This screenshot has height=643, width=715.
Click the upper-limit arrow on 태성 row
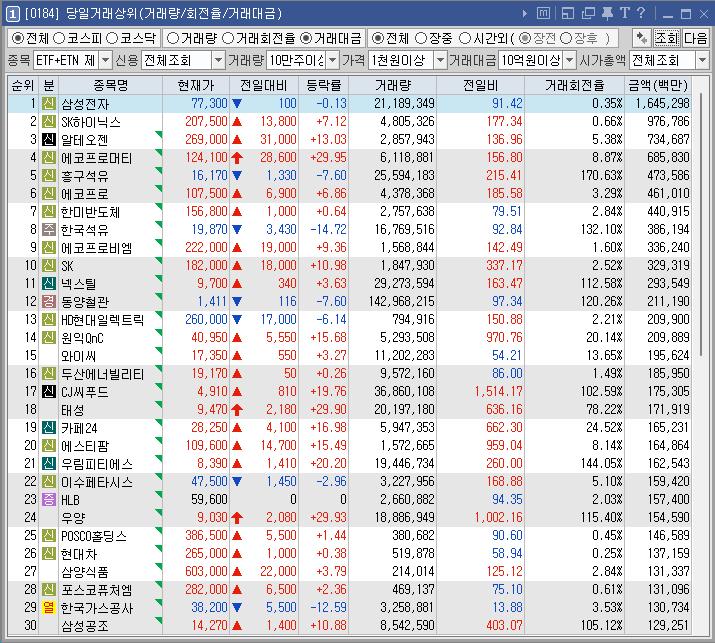[237, 410]
